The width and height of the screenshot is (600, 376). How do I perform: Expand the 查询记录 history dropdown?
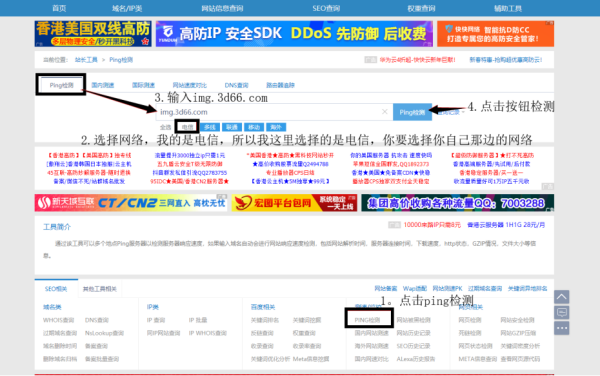tap(450, 112)
